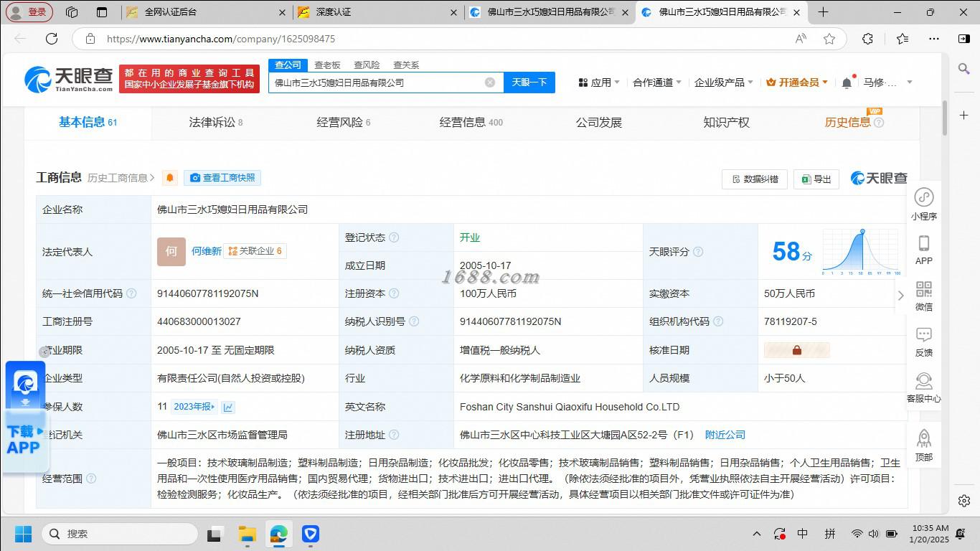Click help icon next to 登记状态
The image size is (980, 551).
tap(394, 237)
